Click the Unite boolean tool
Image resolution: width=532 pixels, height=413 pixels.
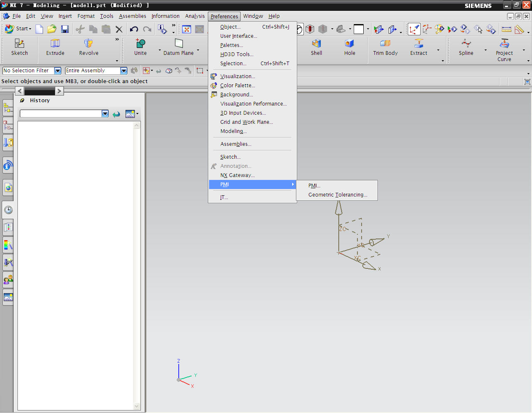[x=140, y=47]
